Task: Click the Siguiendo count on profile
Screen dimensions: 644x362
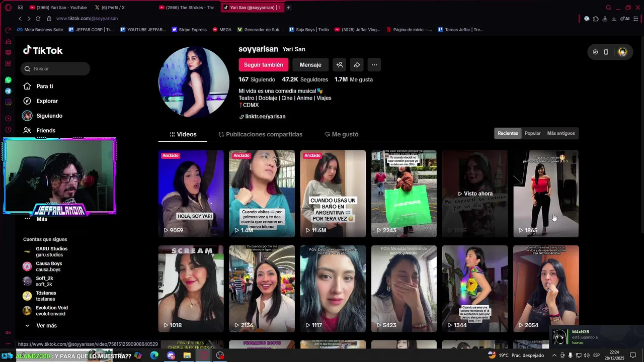Action: pos(257,79)
